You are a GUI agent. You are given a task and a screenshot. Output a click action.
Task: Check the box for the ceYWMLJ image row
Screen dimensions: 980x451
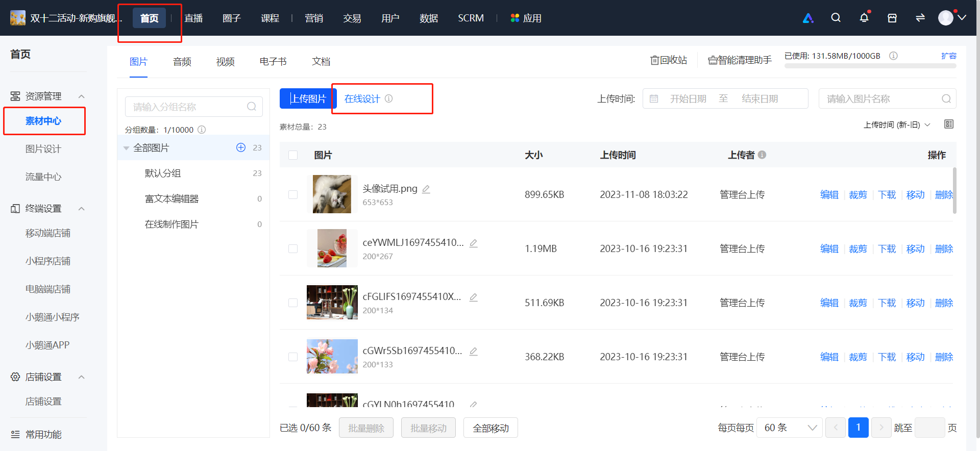pyautogui.click(x=293, y=248)
